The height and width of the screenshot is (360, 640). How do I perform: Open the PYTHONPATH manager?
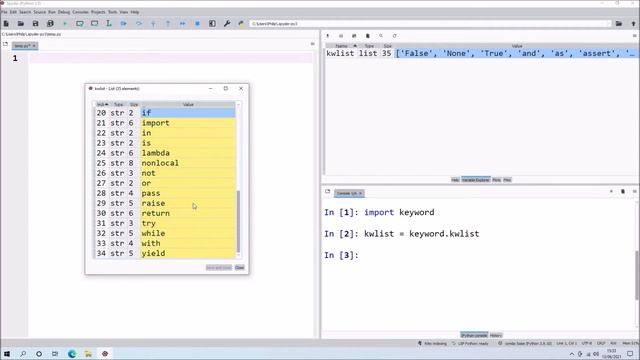pos(241,24)
